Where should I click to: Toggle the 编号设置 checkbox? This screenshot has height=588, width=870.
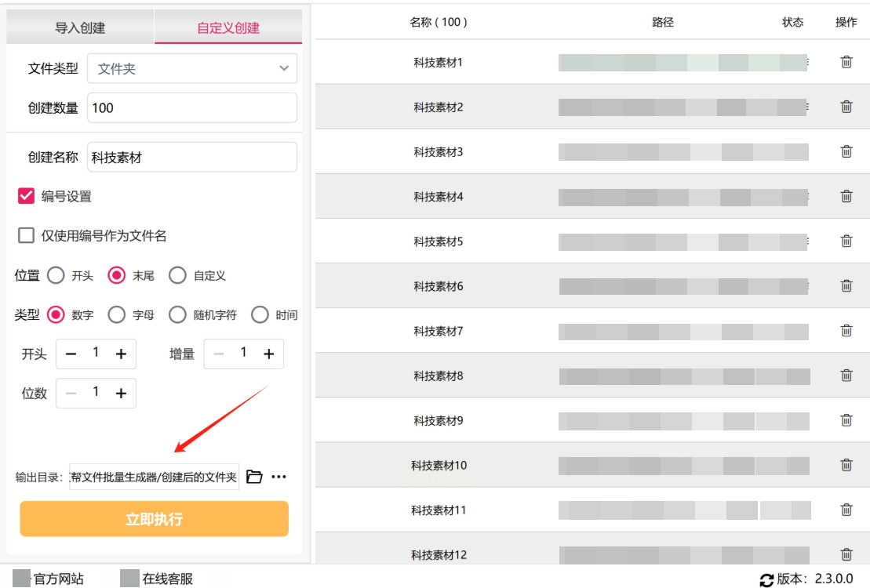[26, 196]
